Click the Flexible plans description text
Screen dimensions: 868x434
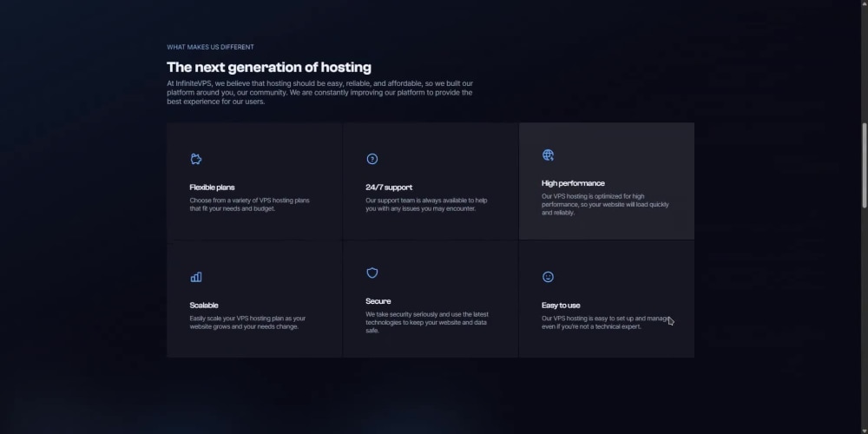tap(250, 204)
